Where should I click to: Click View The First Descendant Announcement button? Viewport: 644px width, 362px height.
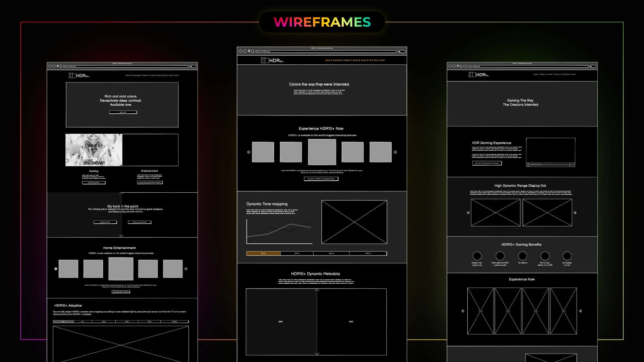[487, 163]
